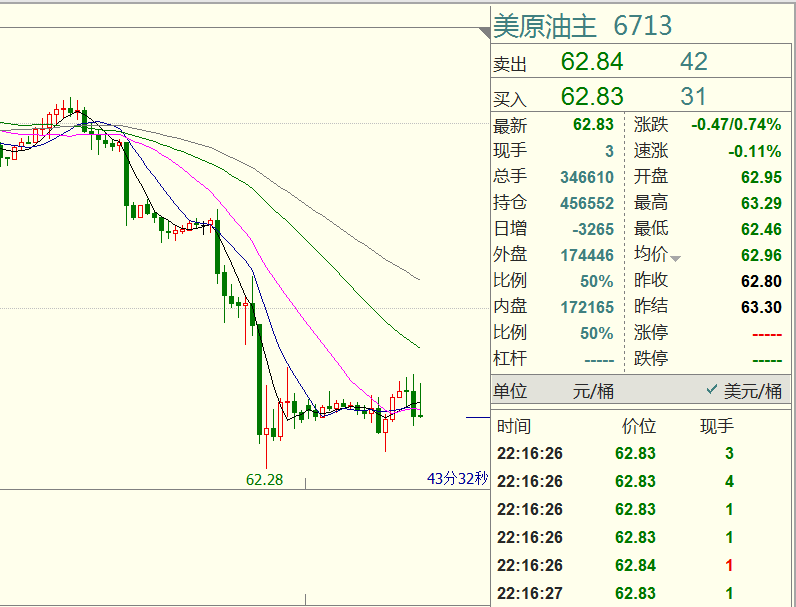Click 昨结 value 63.30
The image size is (796, 607).
[761, 308]
